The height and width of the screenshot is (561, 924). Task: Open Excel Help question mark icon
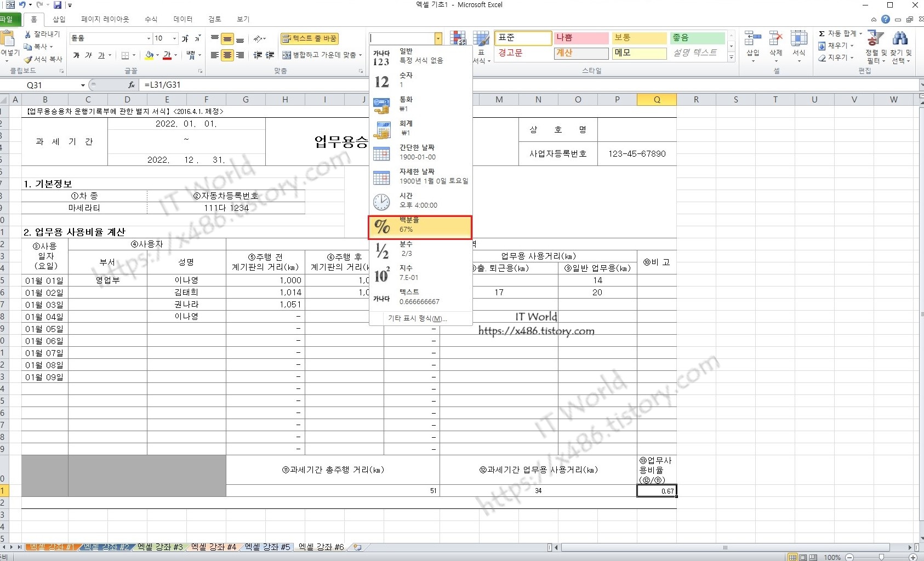(x=886, y=19)
